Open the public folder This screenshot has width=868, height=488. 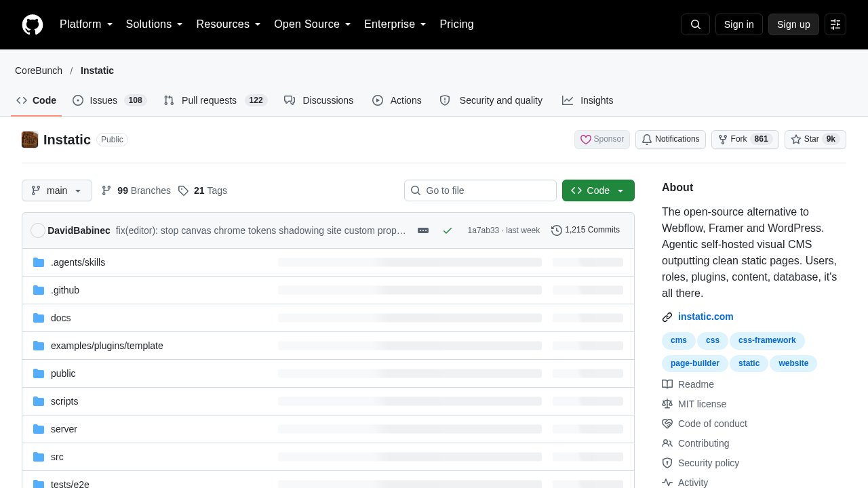[x=63, y=373]
